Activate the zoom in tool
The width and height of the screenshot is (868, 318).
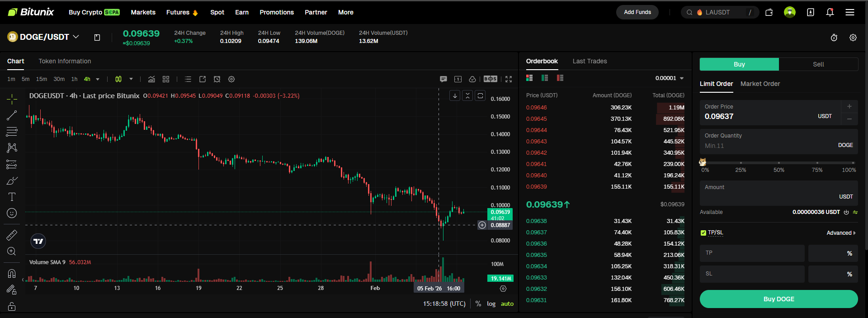[x=12, y=251]
